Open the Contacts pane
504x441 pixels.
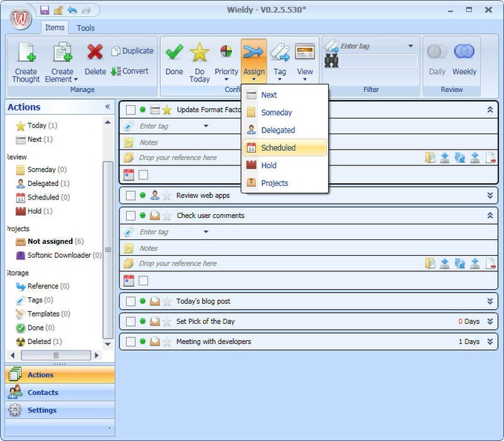tap(60, 393)
